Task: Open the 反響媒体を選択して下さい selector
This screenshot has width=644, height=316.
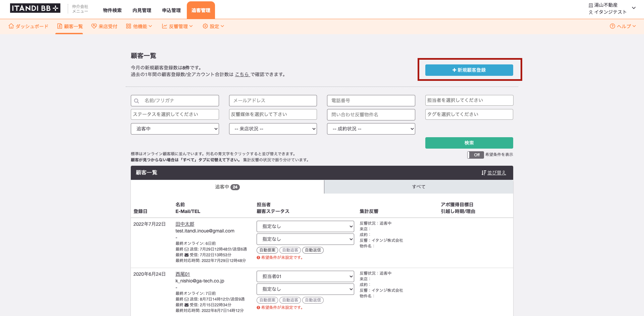Action: (273, 114)
